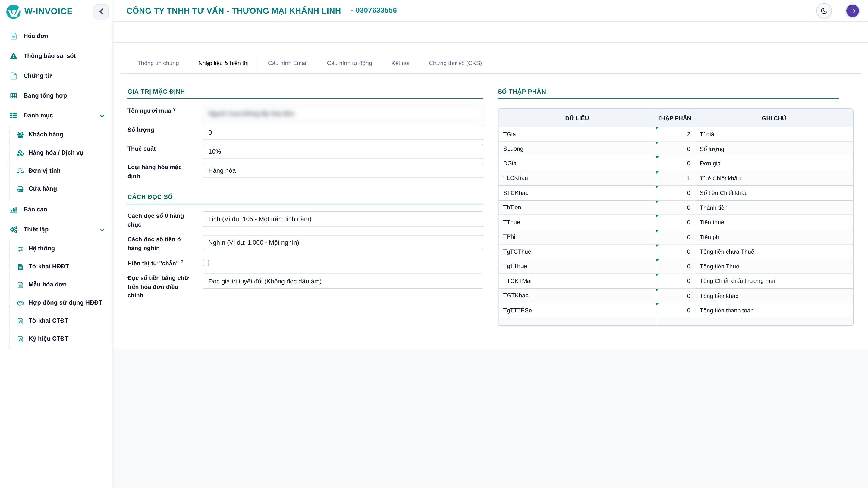
Task: Open the Thuế suất 10% dropdown
Action: coord(343,152)
